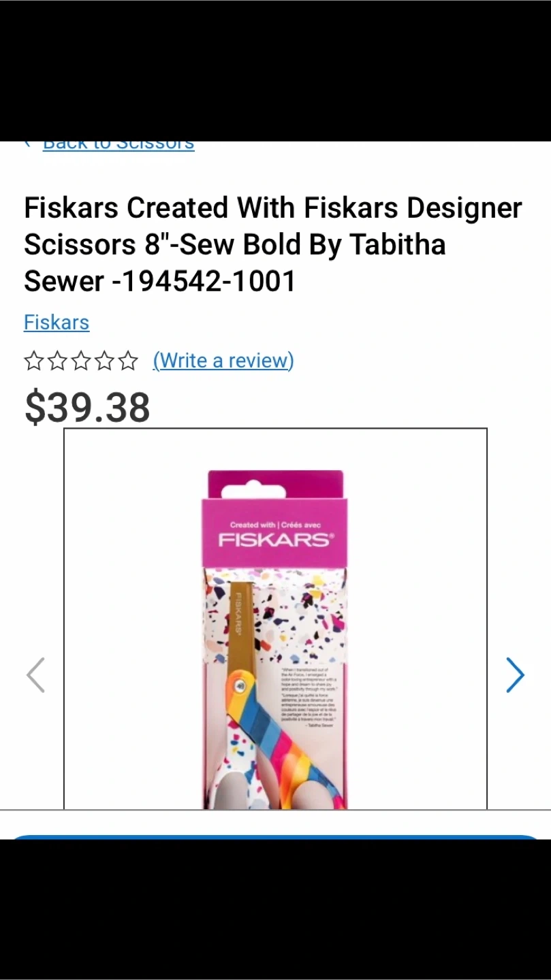Screen dimensions: 551x980
Task: Click the product title Fiskars Designer Scissors
Action: [x=273, y=244]
